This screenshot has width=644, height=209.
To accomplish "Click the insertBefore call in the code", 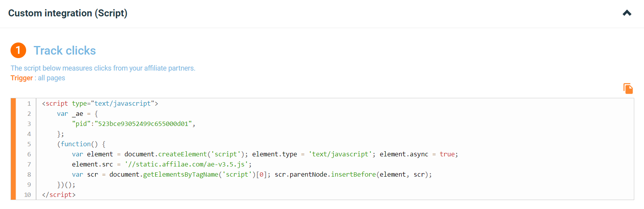I will pos(353,174).
